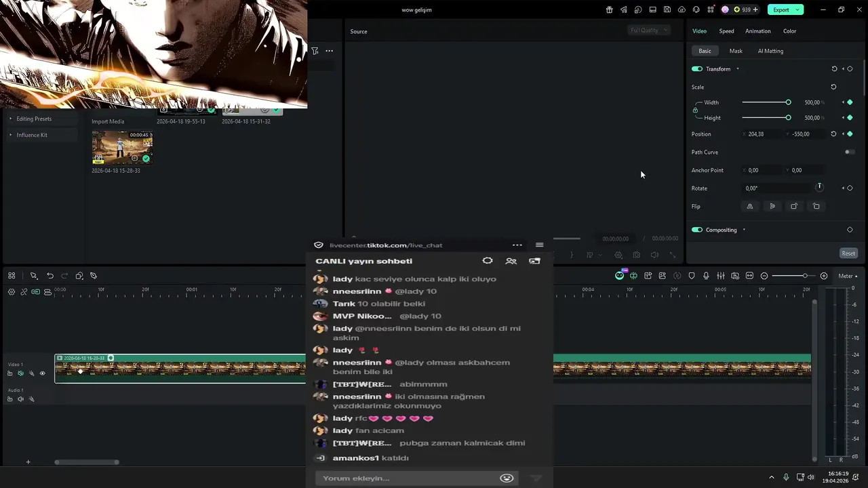Collapse the Transform section arrow

tap(738, 69)
